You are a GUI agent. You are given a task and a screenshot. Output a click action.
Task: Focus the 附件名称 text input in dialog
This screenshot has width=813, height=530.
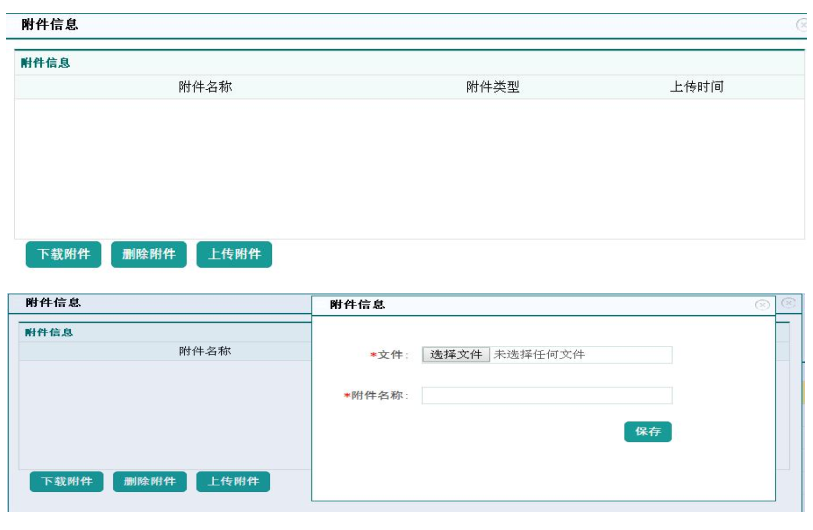click(x=546, y=396)
